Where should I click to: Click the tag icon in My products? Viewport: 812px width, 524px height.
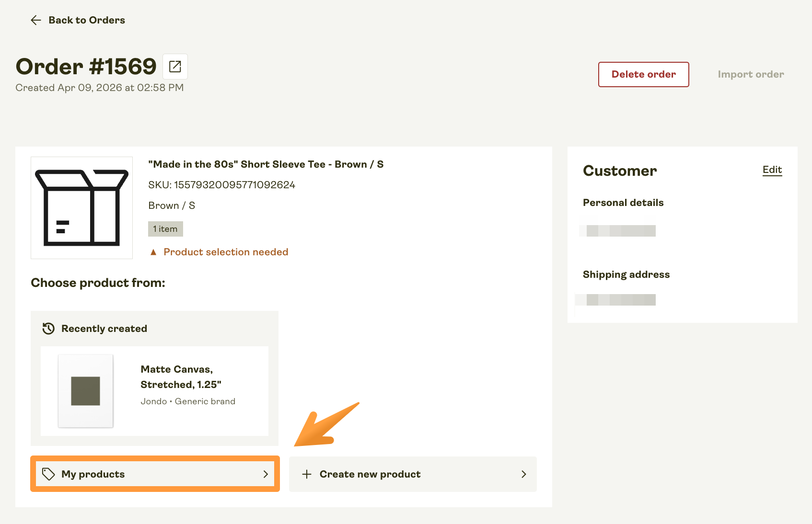pyautogui.click(x=48, y=474)
